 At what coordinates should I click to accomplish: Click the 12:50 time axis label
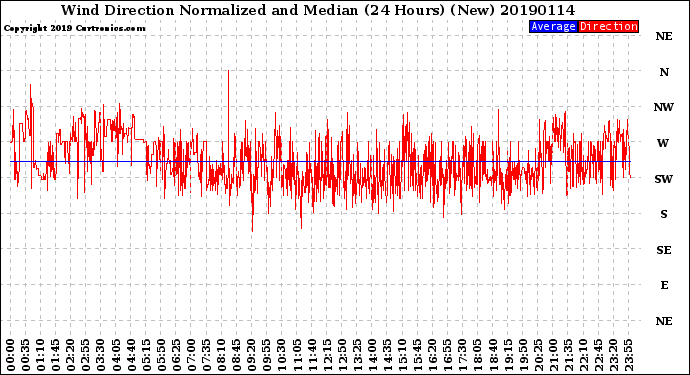[x=342, y=355]
